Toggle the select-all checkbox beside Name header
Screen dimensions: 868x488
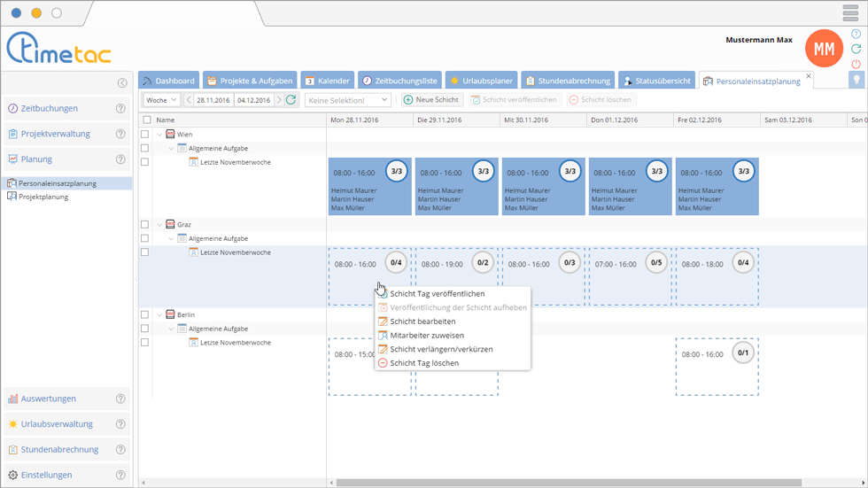(x=145, y=120)
